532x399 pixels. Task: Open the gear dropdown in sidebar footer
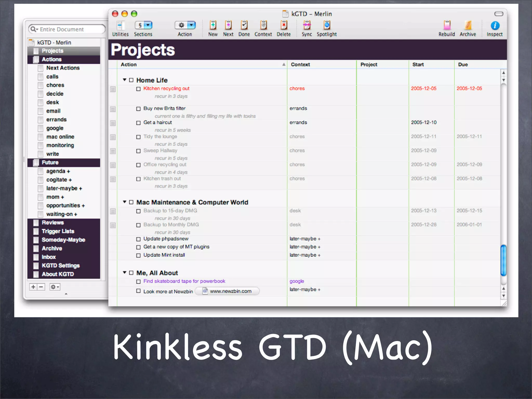55,287
